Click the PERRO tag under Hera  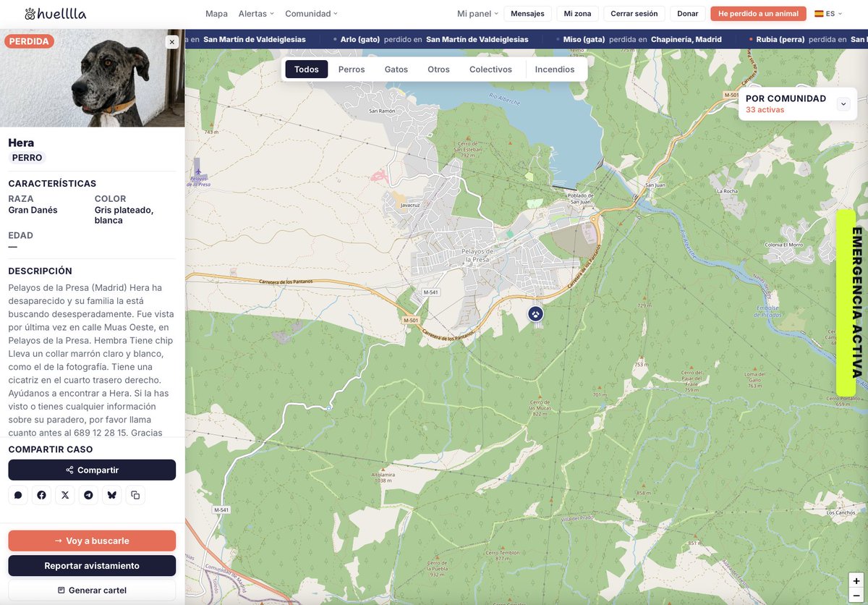tap(27, 158)
